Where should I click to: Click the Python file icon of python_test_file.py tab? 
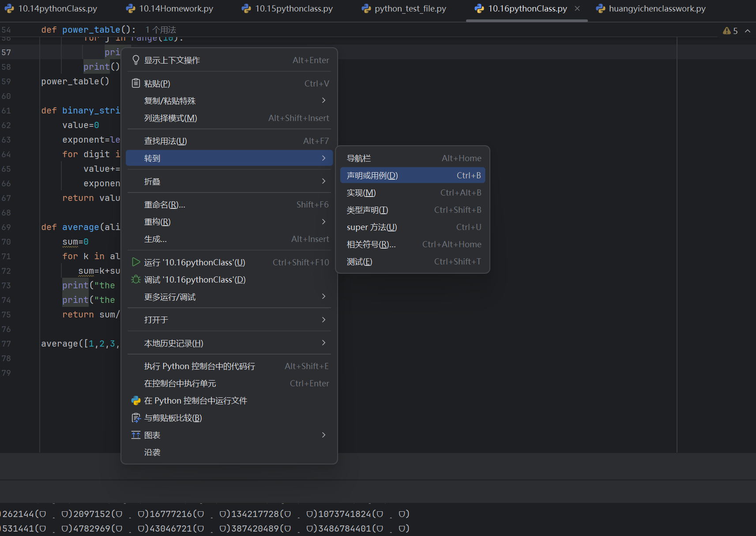(366, 8)
